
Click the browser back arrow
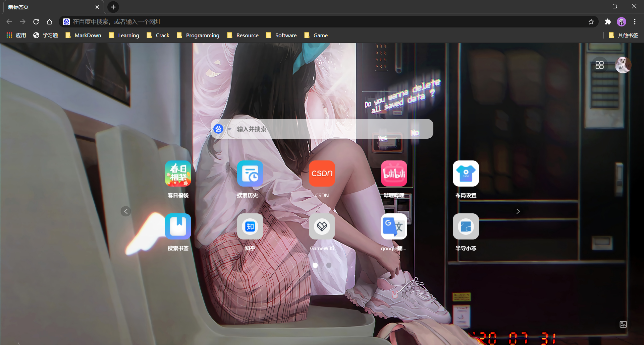point(9,22)
